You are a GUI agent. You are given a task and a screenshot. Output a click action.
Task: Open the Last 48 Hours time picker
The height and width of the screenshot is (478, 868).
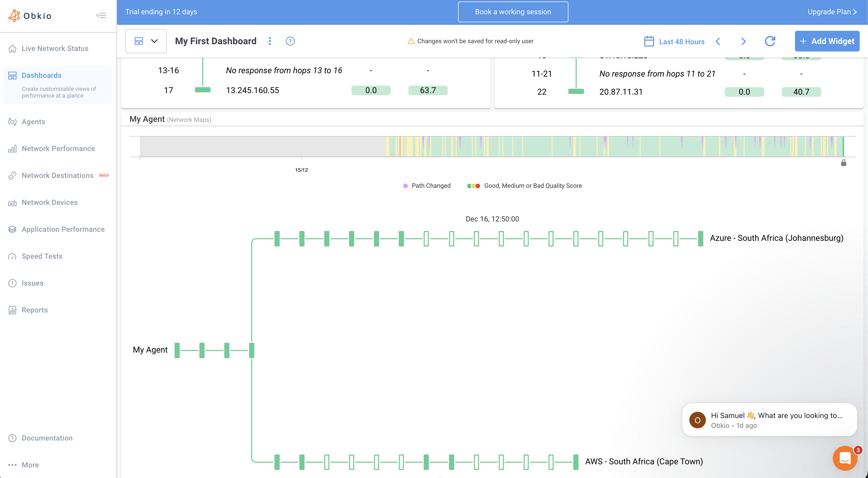click(674, 41)
